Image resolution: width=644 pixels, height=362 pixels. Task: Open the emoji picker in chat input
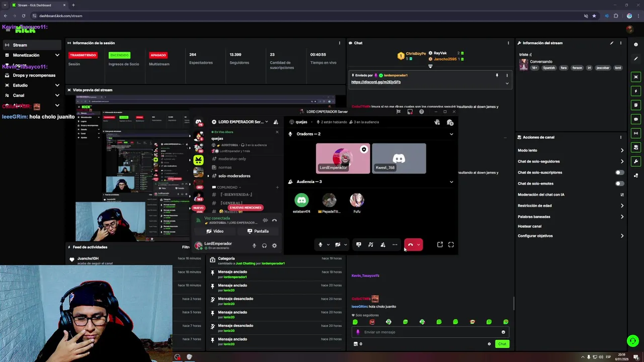pyautogui.click(x=503, y=332)
